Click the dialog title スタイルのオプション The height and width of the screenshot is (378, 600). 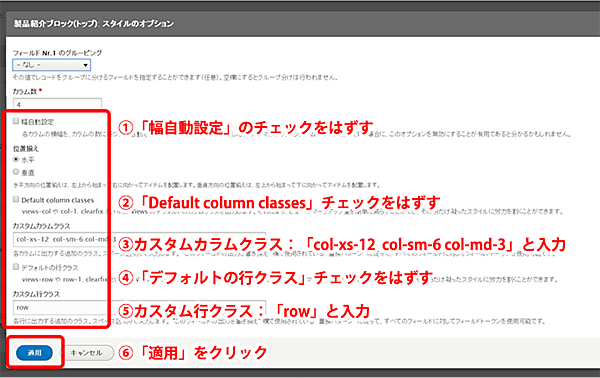[138, 24]
